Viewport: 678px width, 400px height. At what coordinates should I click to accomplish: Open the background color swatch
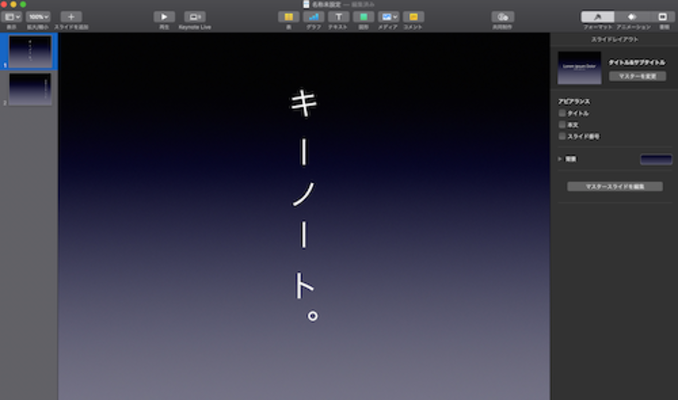656,160
